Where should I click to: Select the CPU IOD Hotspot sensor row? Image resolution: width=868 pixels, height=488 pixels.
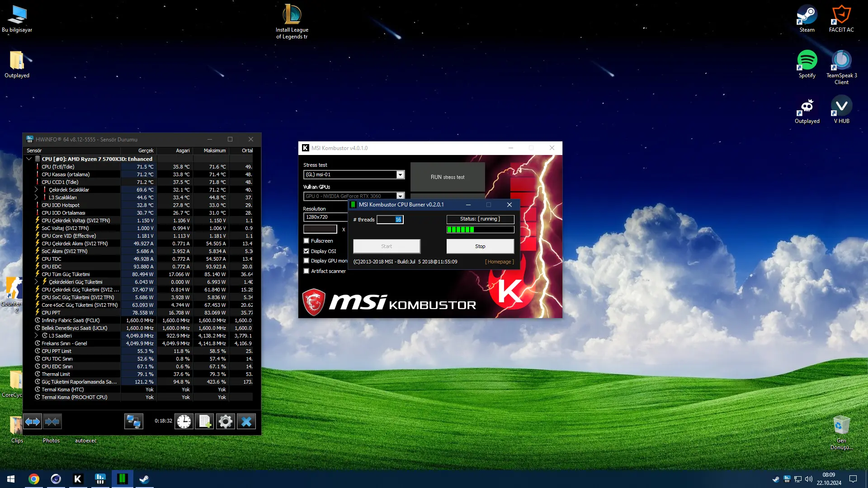tap(138, 205)
